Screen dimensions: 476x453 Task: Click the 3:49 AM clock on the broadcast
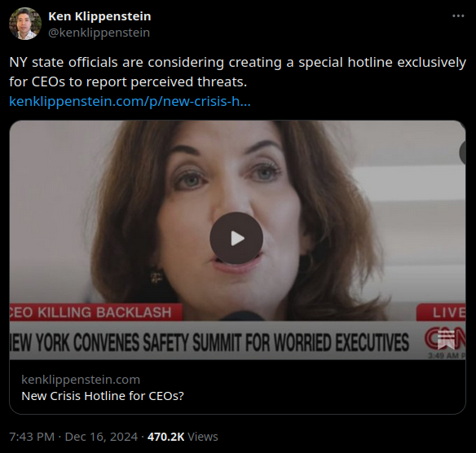point(447,356)
